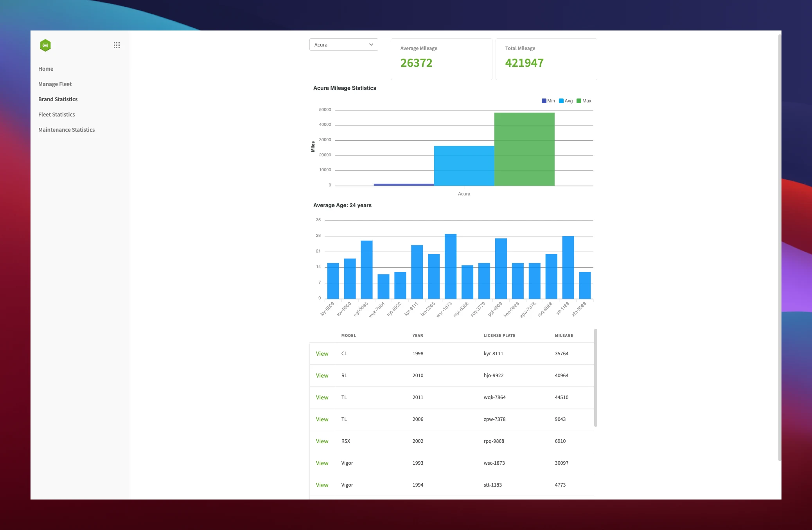Image resolution: width=812 pixels, height=530 pixels.
Task: Click the age bar for stt-1183
Action: 568,268
